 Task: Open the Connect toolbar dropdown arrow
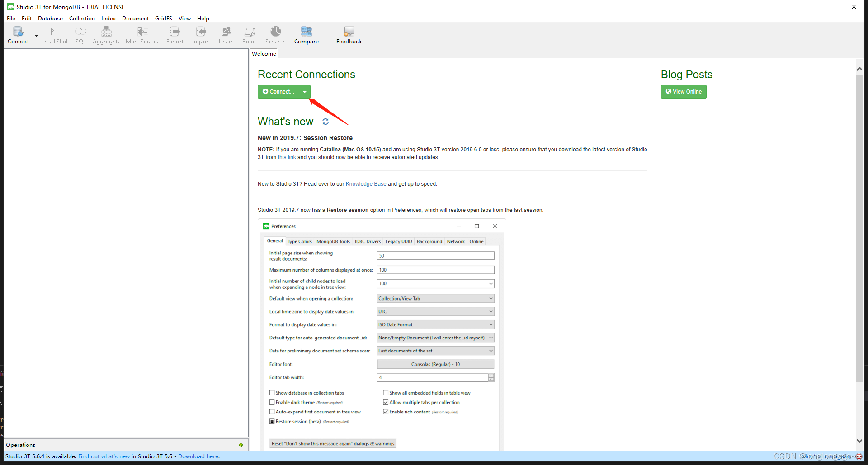36,35
